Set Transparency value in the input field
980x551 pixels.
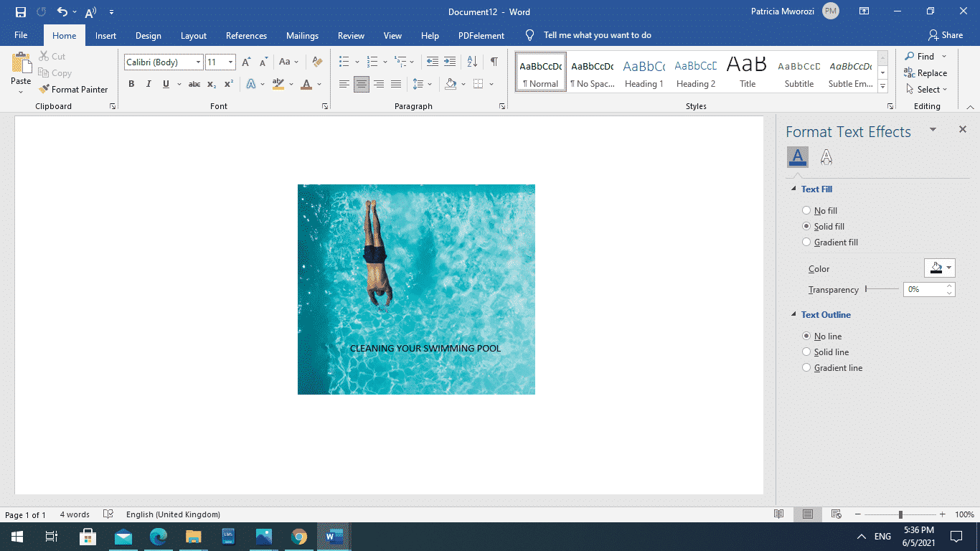925,289
